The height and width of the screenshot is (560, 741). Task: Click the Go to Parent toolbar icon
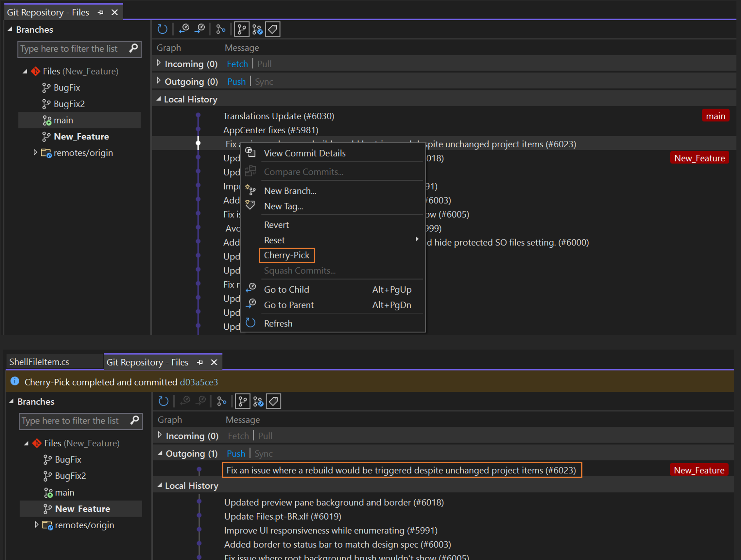pos(200,29)
